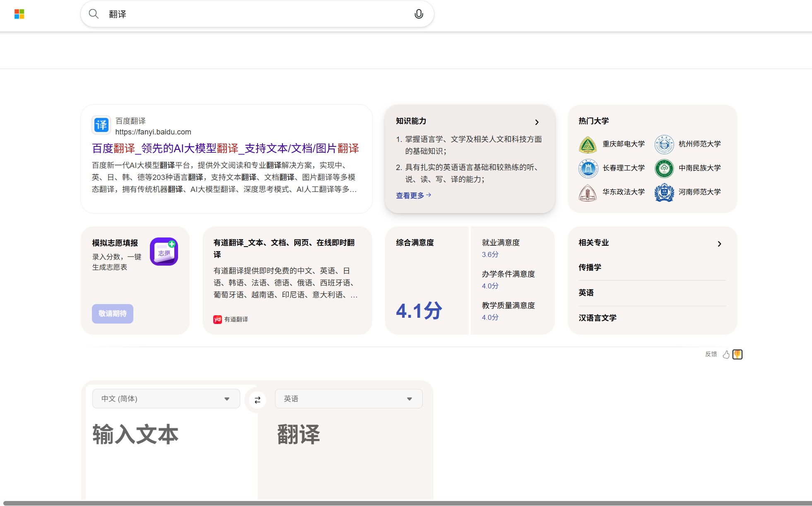812x506 pixels.
Task: Click the fanyi.baidu.com URL
Action: pos(153,132)
